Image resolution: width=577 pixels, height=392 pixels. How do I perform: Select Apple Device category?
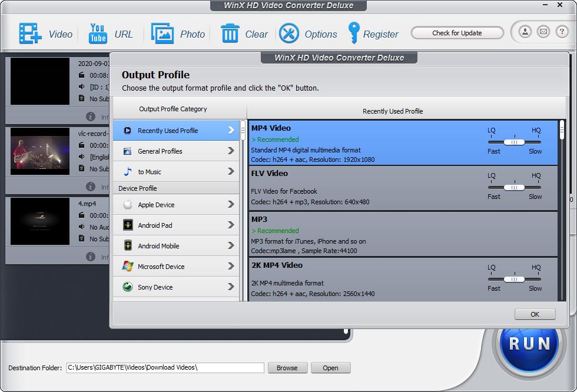coord(176,204)
